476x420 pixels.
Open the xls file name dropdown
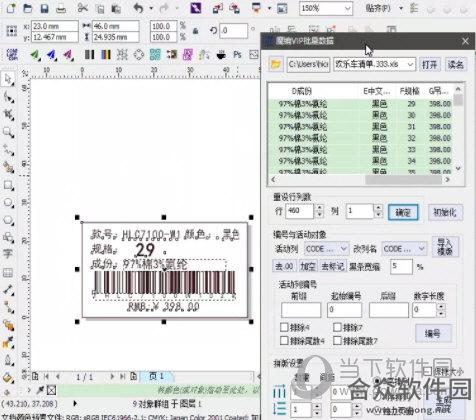pos(410,64)
